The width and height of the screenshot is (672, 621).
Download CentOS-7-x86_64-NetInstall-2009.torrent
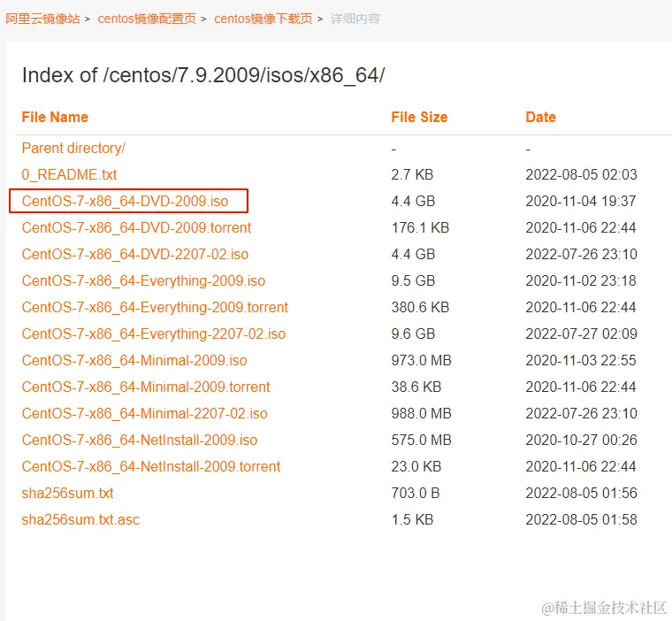click(151, 466)
